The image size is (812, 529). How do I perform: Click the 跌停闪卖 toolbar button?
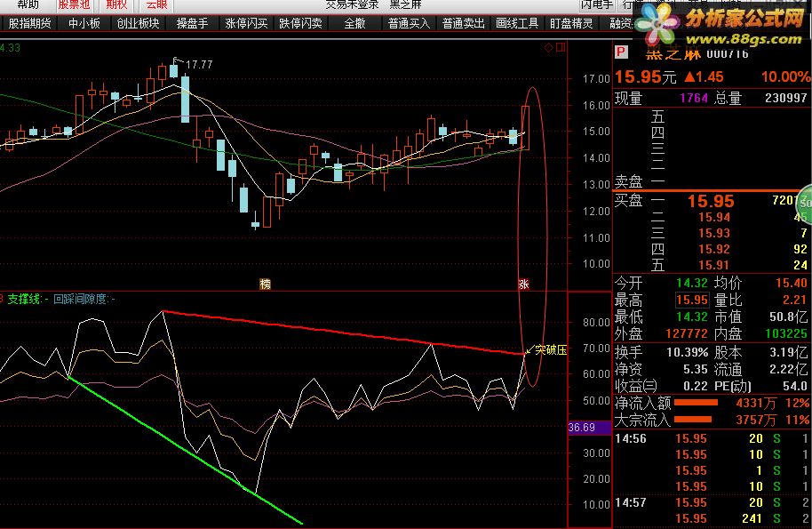coord(300,23)
